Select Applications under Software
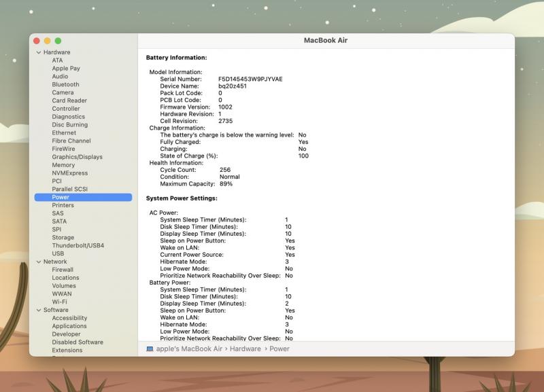This screenshot has height=392, width=544. [69, 326]
